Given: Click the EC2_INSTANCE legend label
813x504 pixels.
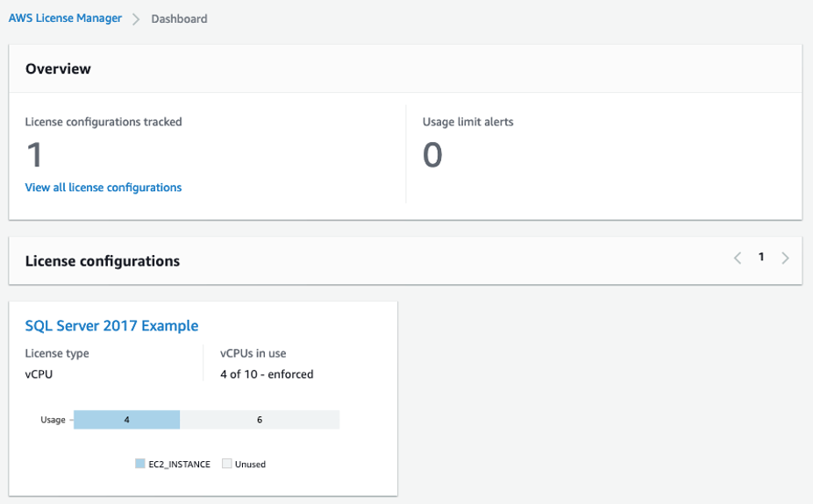Looking at the screenshot, I should point(179,465).
